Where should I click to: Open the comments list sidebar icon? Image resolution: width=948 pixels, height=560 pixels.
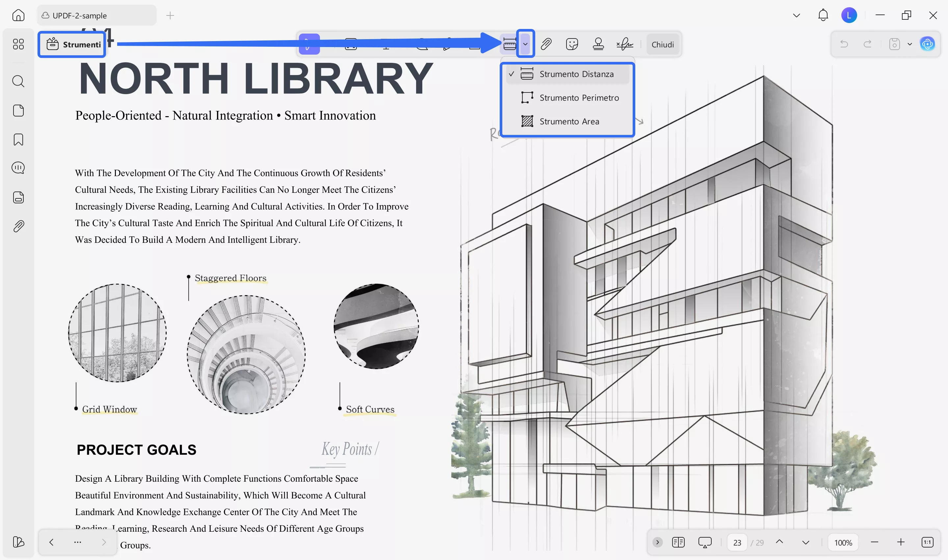tap(18, 168)
